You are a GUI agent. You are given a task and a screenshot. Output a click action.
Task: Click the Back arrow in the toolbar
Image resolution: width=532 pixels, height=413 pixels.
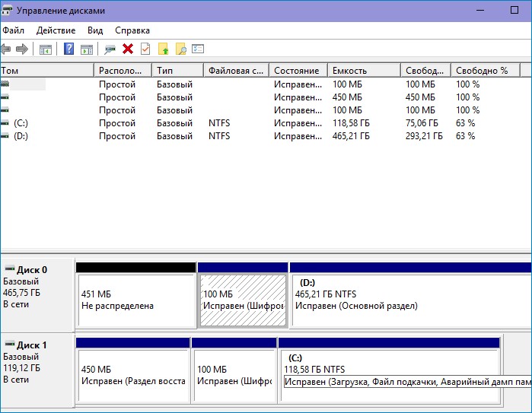tap(6, 49)
